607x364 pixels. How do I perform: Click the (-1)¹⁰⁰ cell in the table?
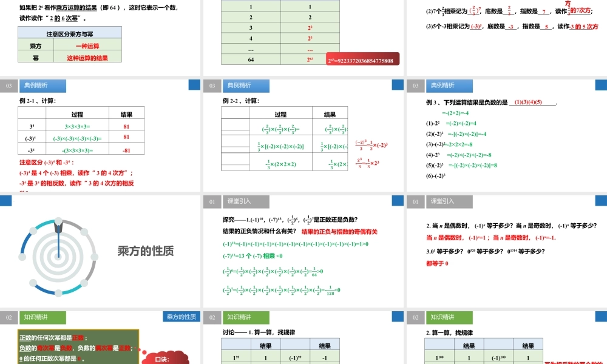[498, 358]
